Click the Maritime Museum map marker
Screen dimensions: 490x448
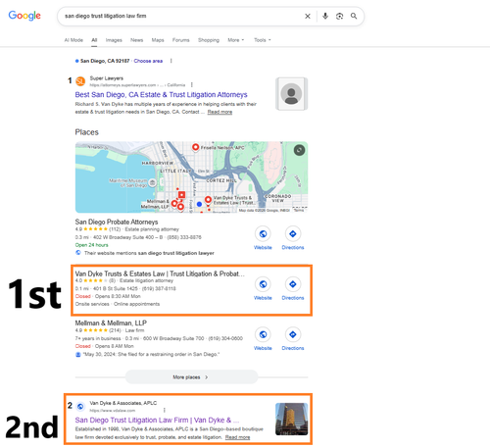[152, 182]
